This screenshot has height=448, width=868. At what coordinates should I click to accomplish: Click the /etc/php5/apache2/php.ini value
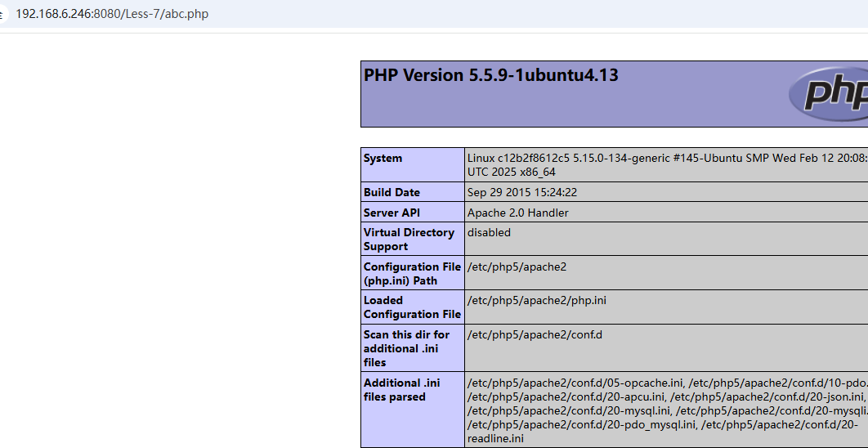[x=536, y=301]
